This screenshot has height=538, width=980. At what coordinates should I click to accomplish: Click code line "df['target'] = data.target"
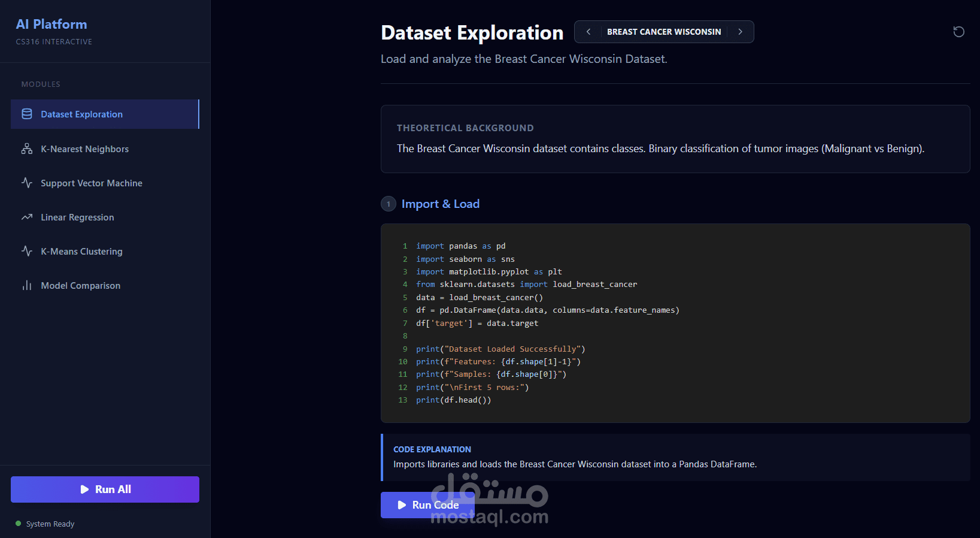click(x=477, y=323)
